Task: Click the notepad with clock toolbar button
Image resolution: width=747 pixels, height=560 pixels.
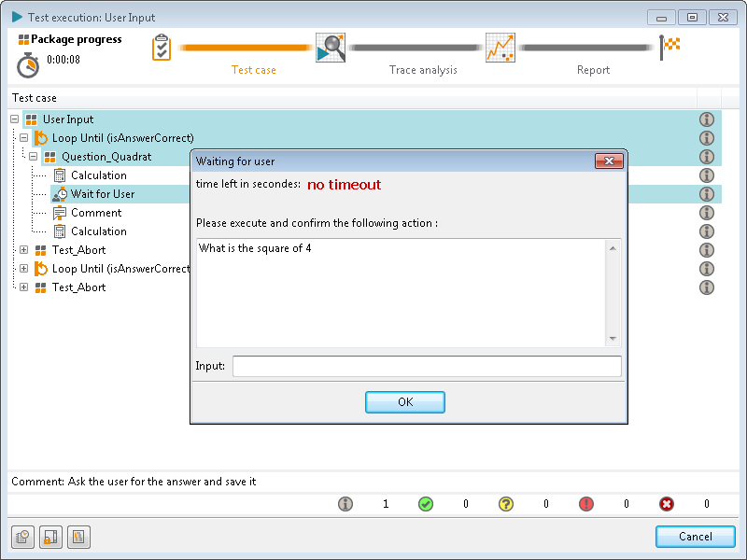Action: point(22,538)
